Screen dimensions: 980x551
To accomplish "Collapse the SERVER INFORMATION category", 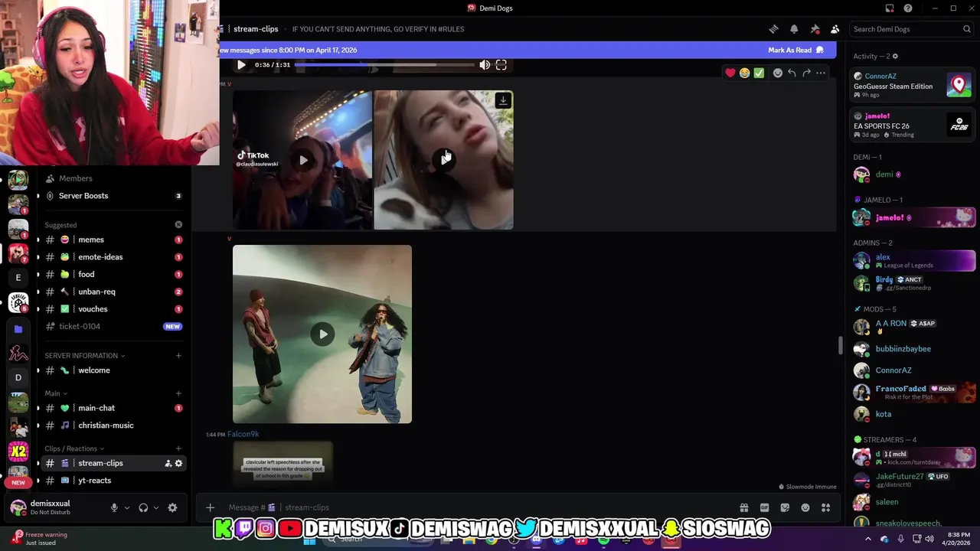I will 84,356.
